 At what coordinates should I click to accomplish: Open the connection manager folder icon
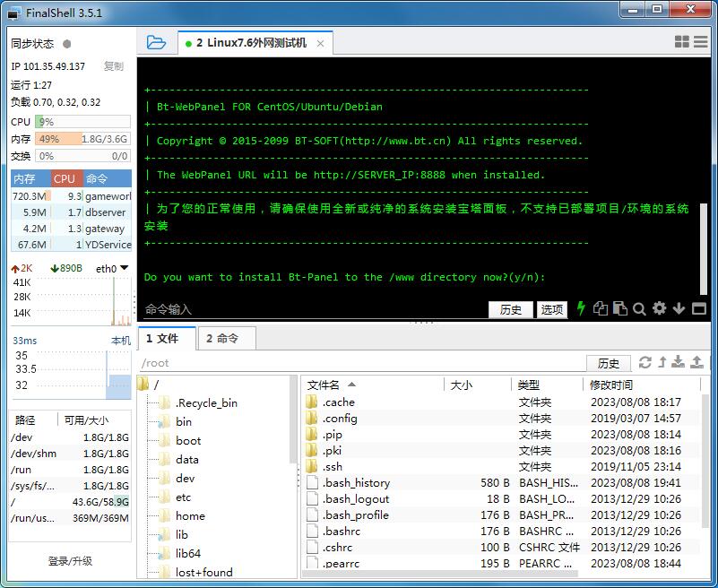tap(156, 43)
